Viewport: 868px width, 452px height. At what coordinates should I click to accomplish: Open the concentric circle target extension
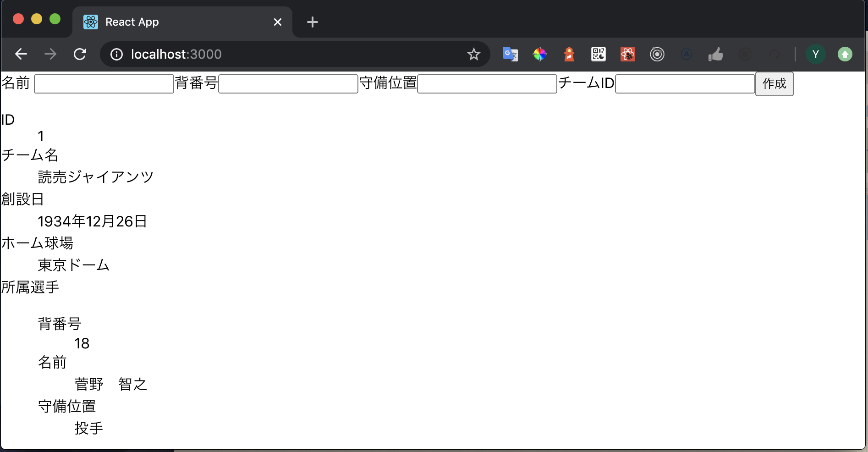[x=657, y=54]
